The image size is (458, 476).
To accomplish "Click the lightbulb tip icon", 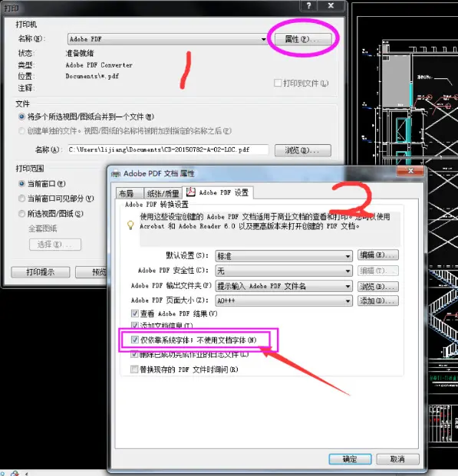I will click(130, 225).
